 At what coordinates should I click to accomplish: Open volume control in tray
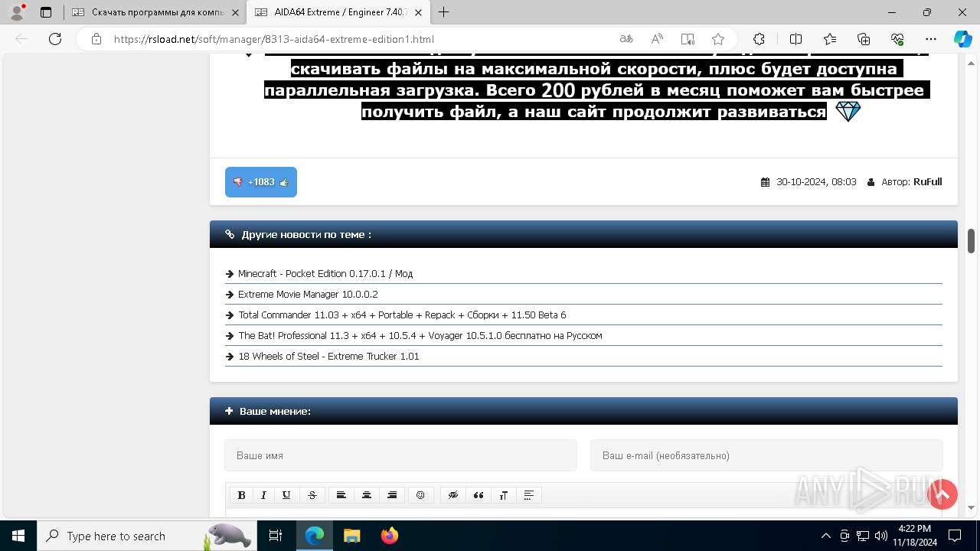880,536
